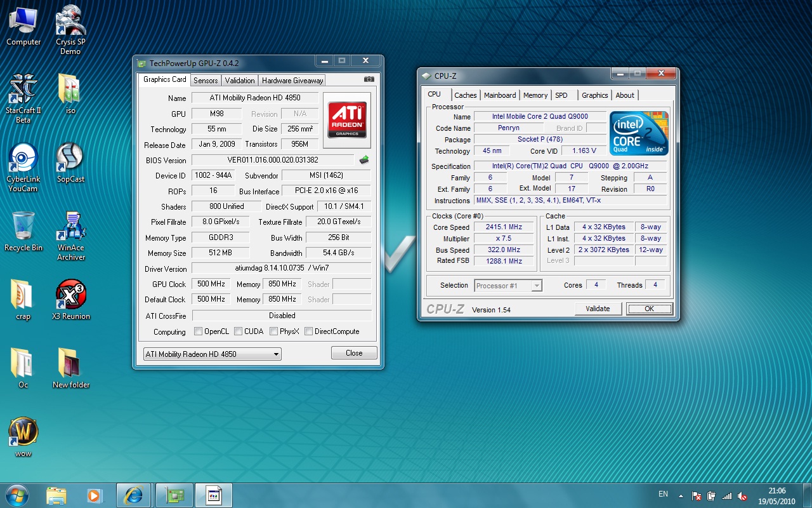Open Hardware Giveaway tab in GPU-Z

292,81
